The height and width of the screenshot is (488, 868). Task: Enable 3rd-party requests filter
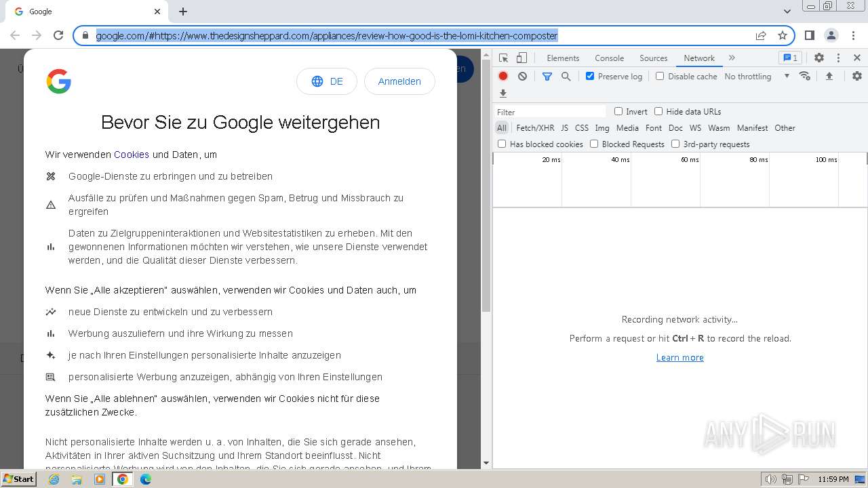click(675, 144)
